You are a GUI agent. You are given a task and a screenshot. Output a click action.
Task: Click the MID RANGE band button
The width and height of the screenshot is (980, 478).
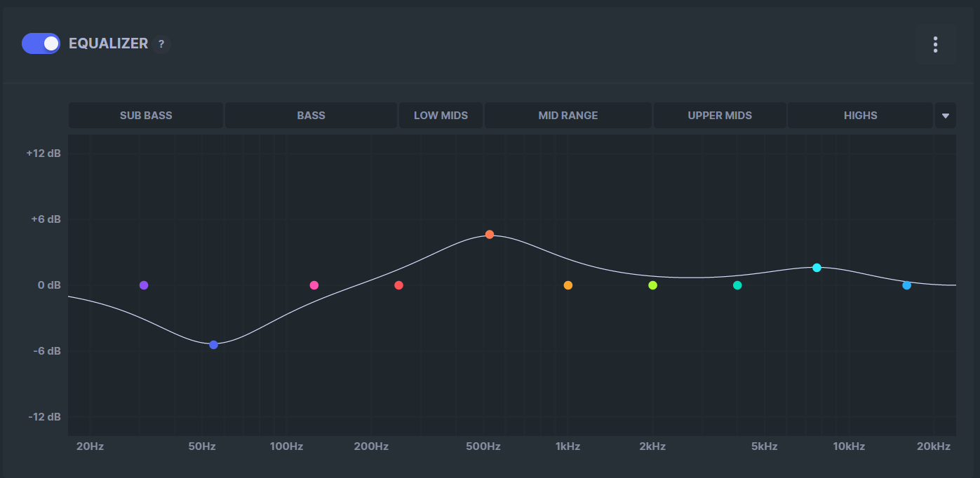coord(568,116)
